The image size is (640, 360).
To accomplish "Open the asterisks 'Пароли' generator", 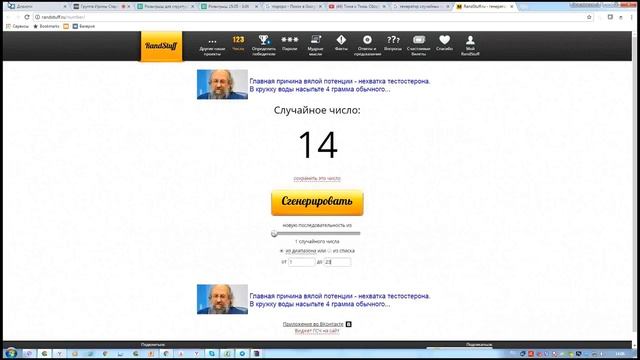I will click(x=289, y=43).
